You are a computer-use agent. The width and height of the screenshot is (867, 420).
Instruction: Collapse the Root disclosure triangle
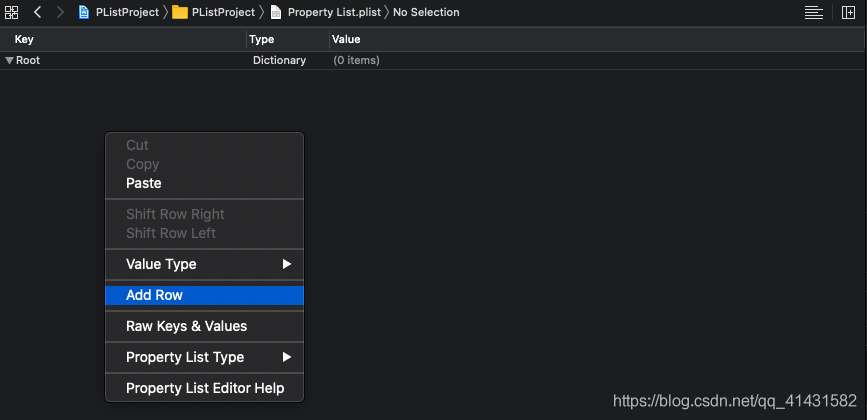[9, 60]
